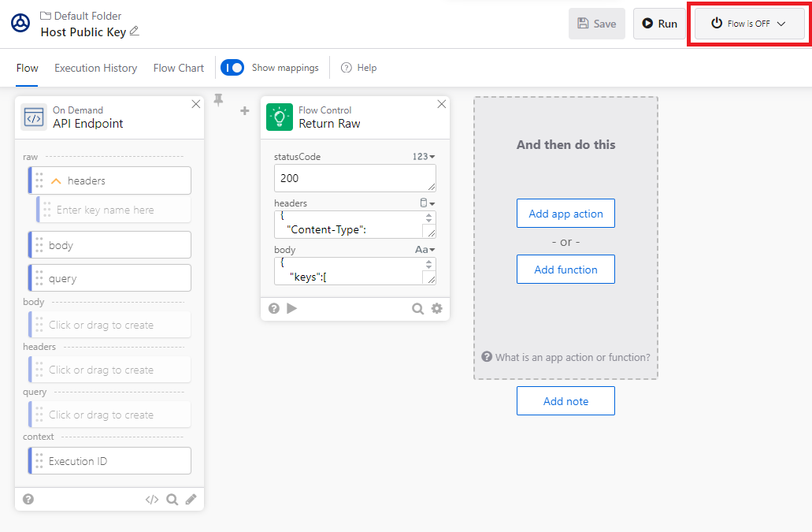
Task: Close the API Endpoint card
Action: pyautogui.click(x=196, y=104)
